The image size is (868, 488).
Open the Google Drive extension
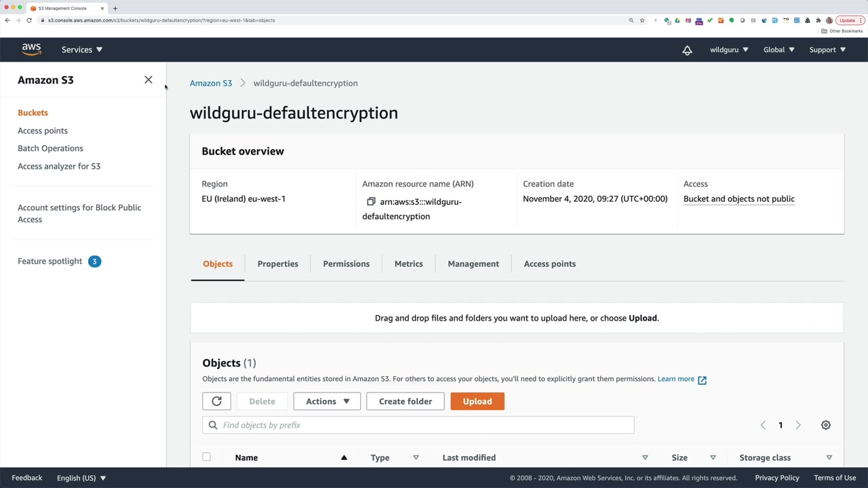pyautogui.click(x=677, y=20)
